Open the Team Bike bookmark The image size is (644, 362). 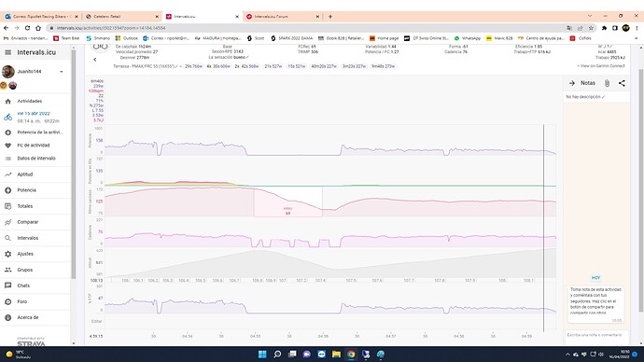pos(66,38)
